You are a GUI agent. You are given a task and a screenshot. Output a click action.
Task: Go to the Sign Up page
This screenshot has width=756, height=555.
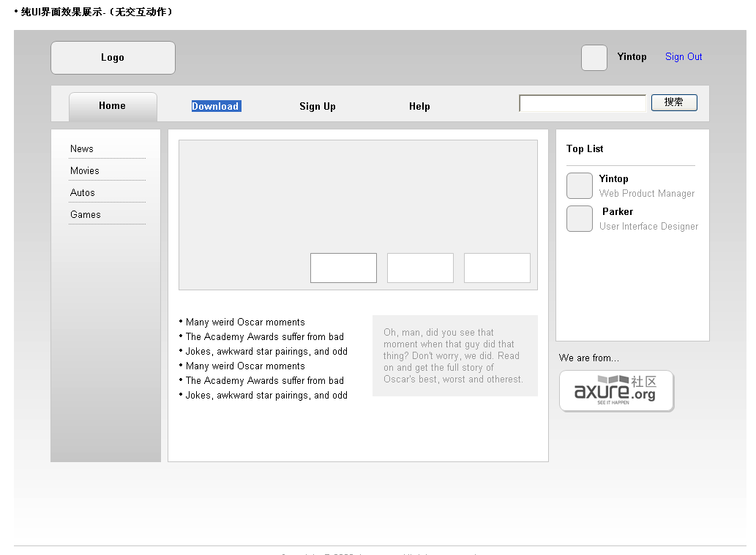[x=318, y=106]
